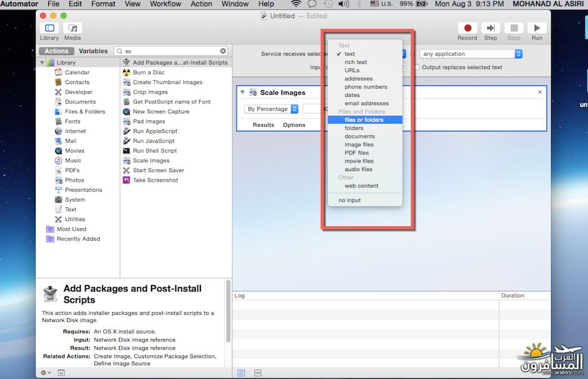
Task: Click the volume icon in menu bar
Action: coord(343,4)
